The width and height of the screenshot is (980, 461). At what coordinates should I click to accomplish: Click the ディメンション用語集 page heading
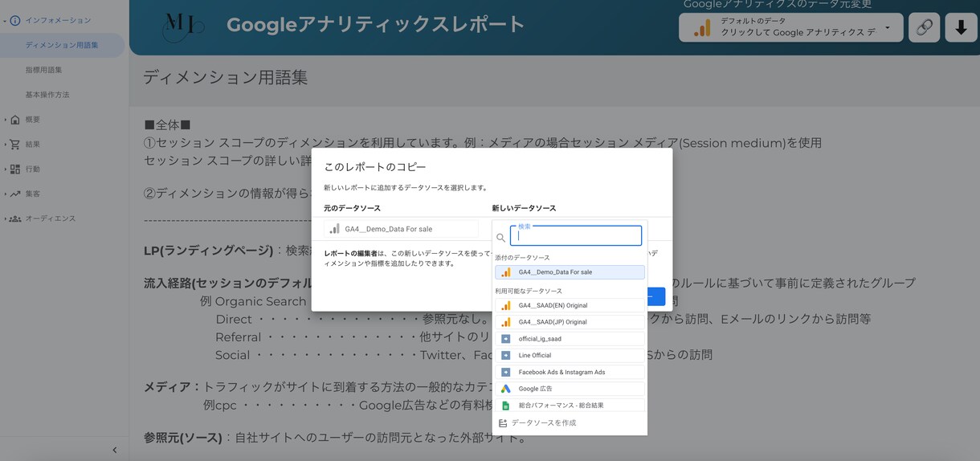pyautogui.click(x=225, y=77)
